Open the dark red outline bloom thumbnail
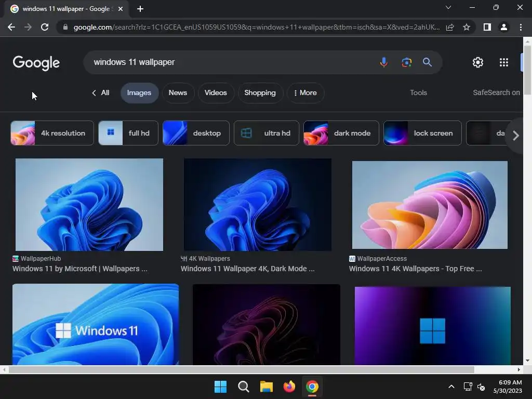Screen dimensions: 532x399 pos(267,325)
